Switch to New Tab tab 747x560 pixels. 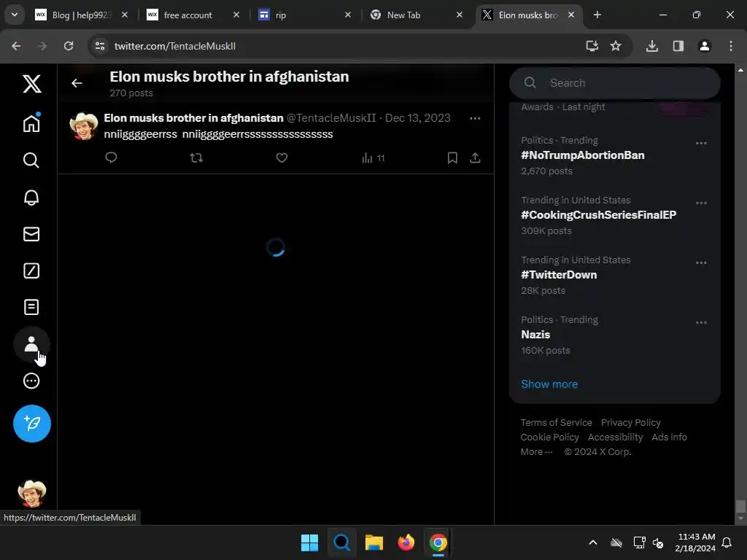417,15
